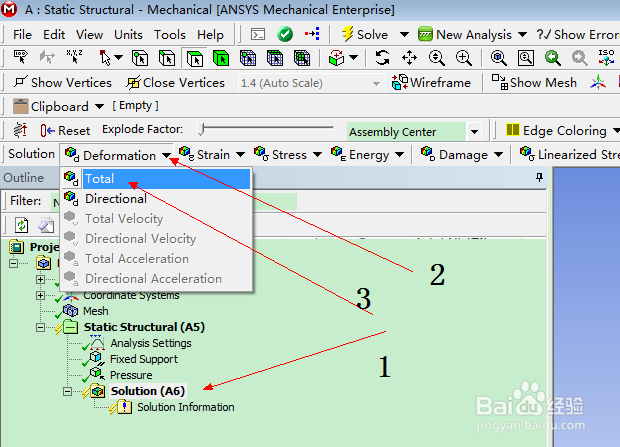Click the Explode Factor slider handle
620x447 pixels.
point(202,129)
